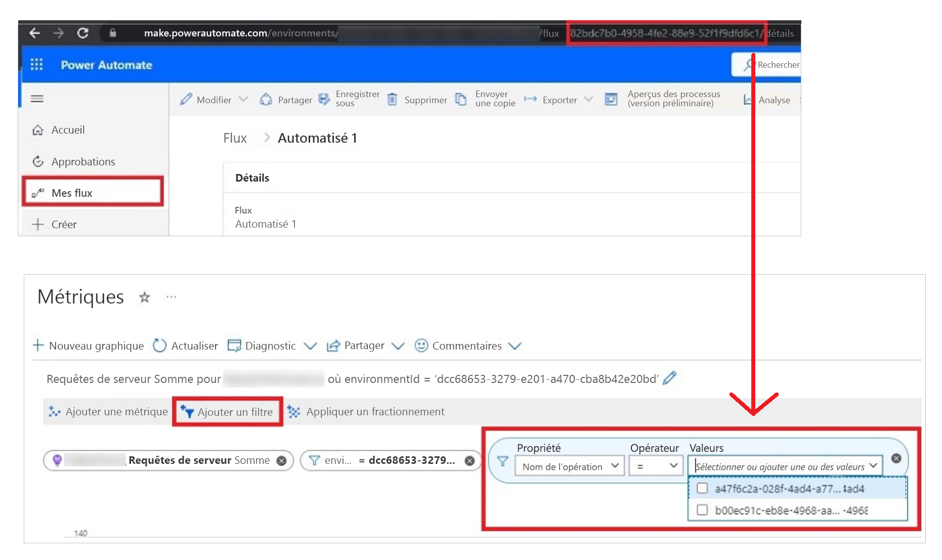Image resolution: width=942 pixels, height=560 pixels.
Task: Favorite Métriques with the star icon
Action: pos(145,297)
